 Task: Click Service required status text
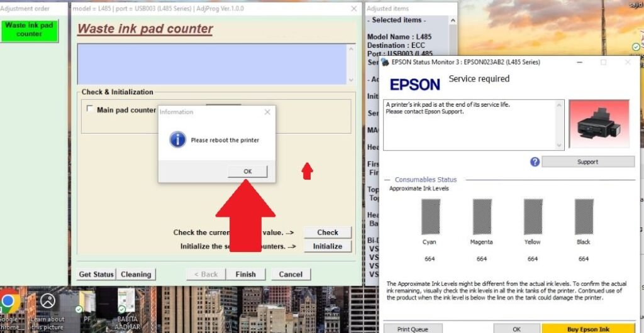tap(479, 79)
